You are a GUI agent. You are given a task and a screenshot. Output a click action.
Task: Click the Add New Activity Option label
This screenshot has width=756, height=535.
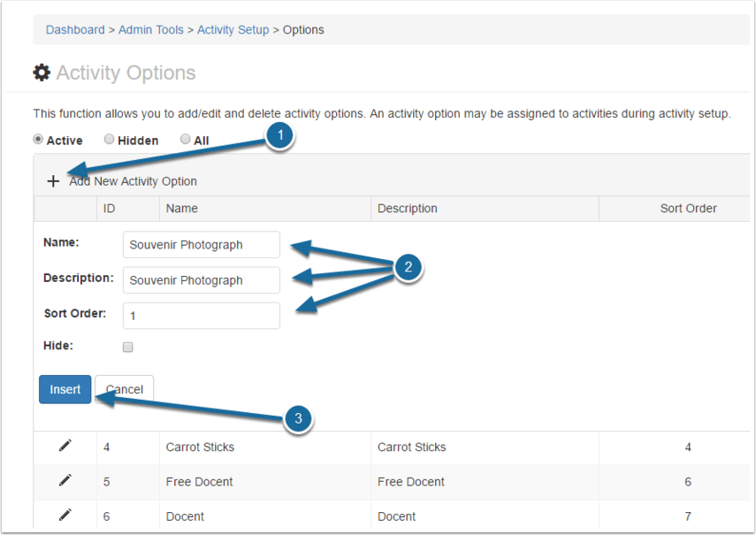coord(134,181)
